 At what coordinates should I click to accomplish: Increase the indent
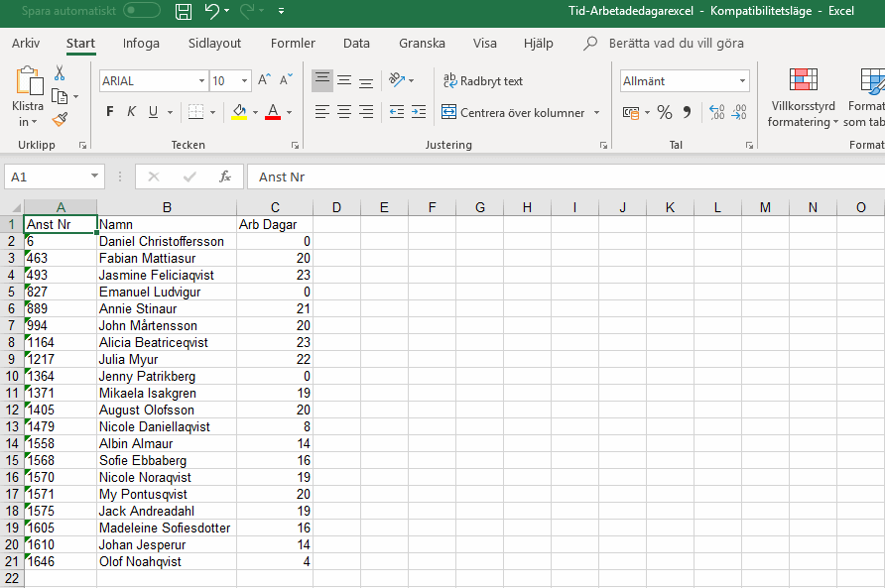(x=419, y=112)
